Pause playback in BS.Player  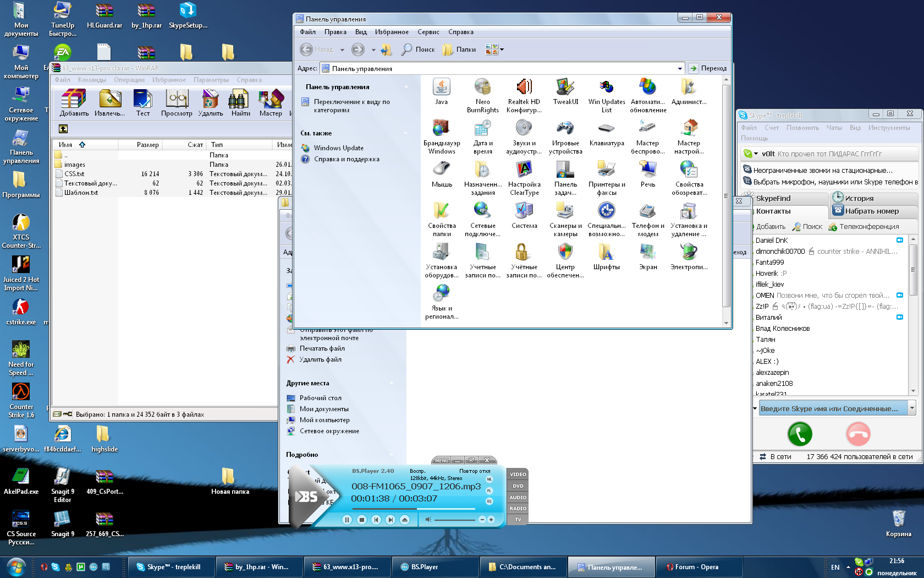click(346, 520)
